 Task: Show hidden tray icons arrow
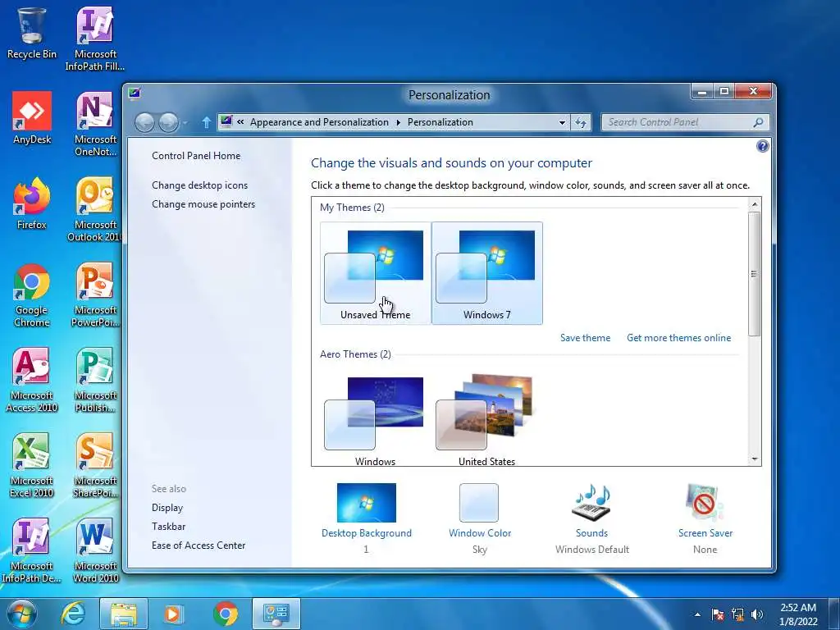click(x=697, y=614)
